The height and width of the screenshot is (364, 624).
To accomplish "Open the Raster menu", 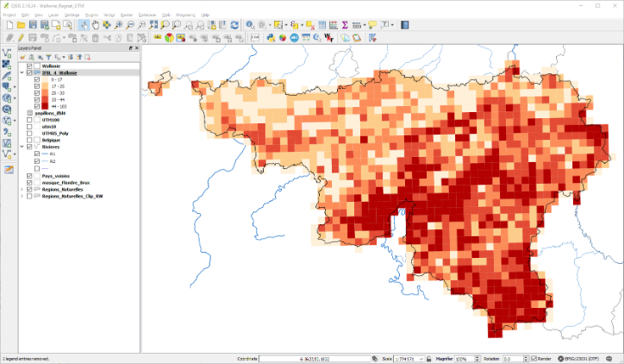I will point(126,15).
